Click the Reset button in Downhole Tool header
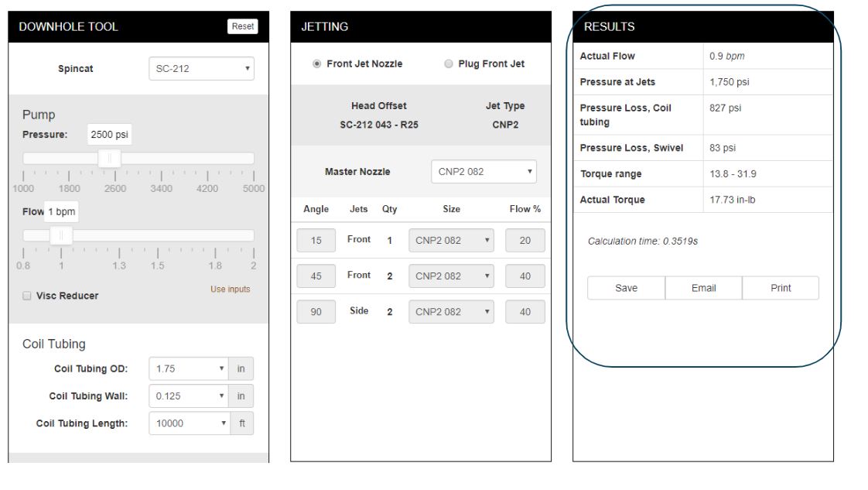The height and width of the screenshot is (490, 868). pos(242,26)
